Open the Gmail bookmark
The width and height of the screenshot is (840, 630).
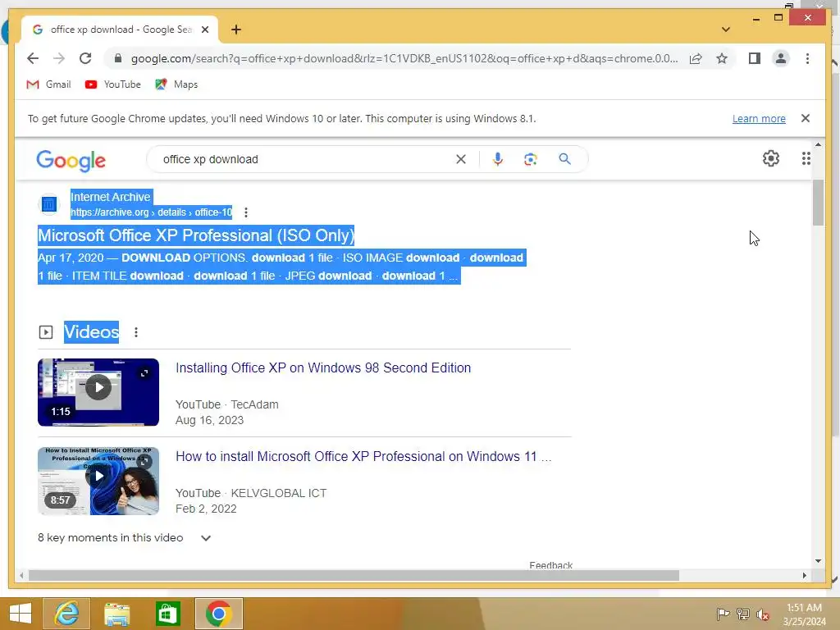point(48,84)
